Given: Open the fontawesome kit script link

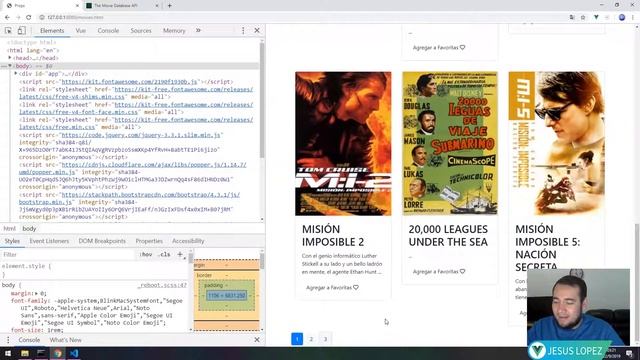Looking at the screenshot, I should click(x=129, y=82).
